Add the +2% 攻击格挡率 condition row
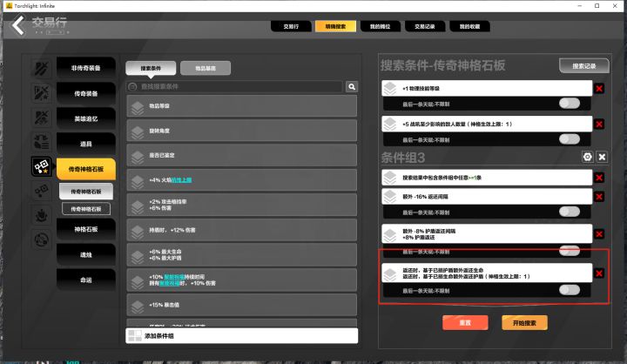 click(241, 205)
